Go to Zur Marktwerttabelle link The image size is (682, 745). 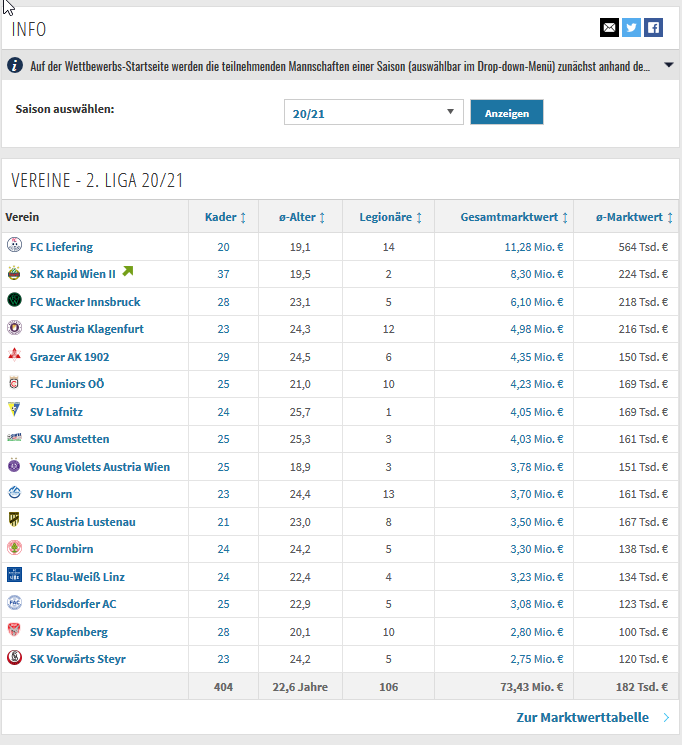(582, 717)
